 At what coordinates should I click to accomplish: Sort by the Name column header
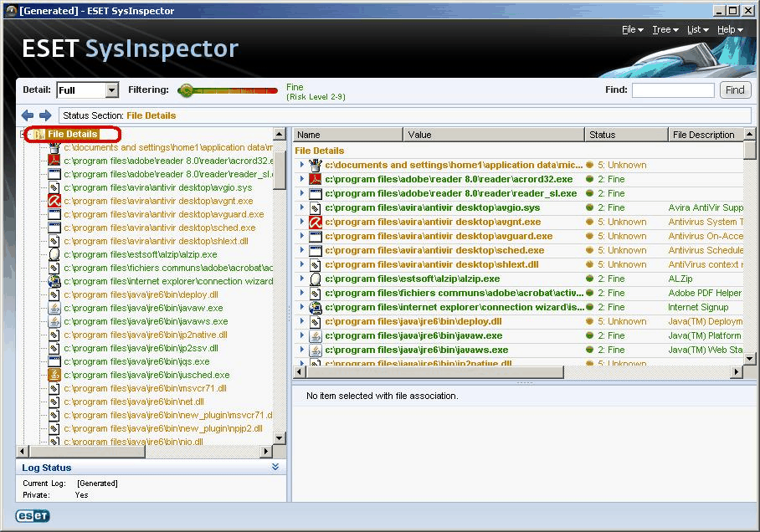[x=348, y=135]
